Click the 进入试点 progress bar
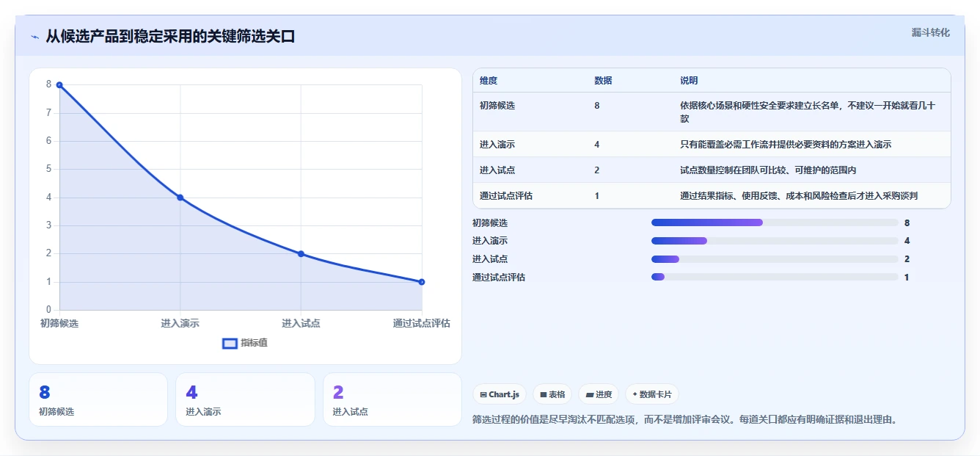 click(775, 259)
